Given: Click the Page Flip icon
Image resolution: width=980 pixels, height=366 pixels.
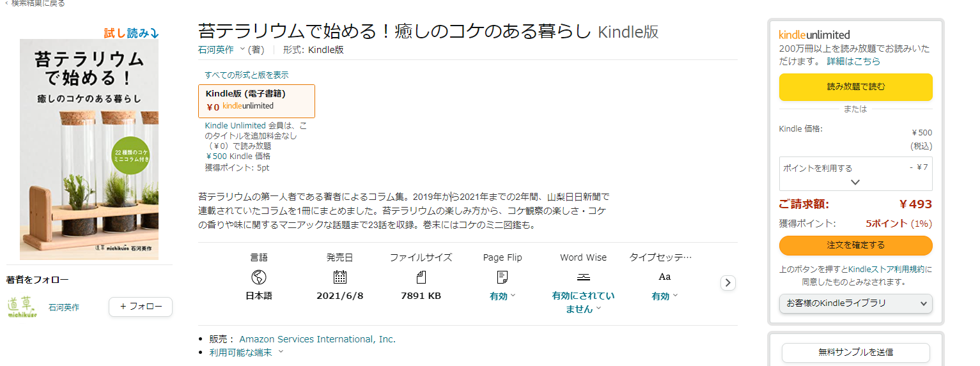Looking at the screenshot, I should click(x=502, y=277).
